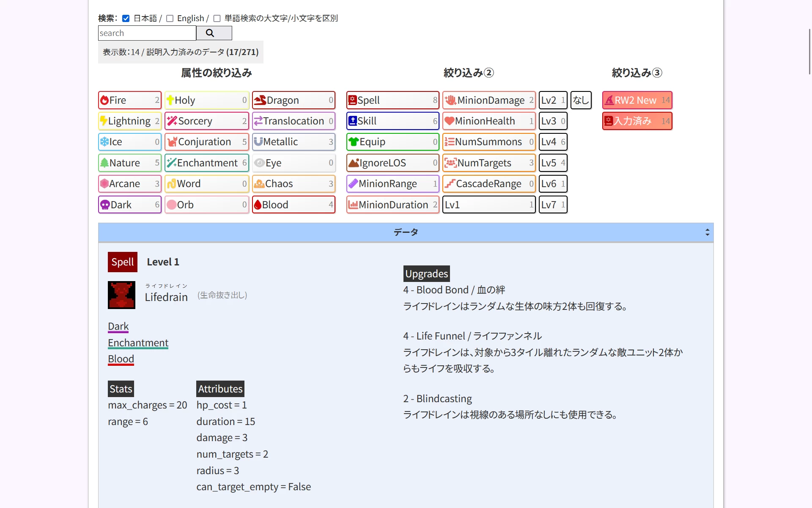Click inside the search text field

pos(147,33)
